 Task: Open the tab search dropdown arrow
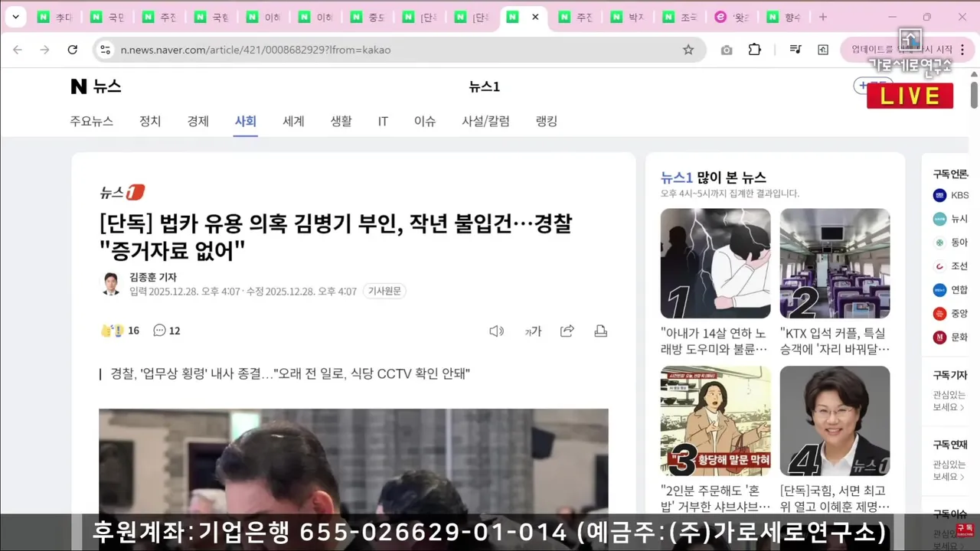(15, 17)
